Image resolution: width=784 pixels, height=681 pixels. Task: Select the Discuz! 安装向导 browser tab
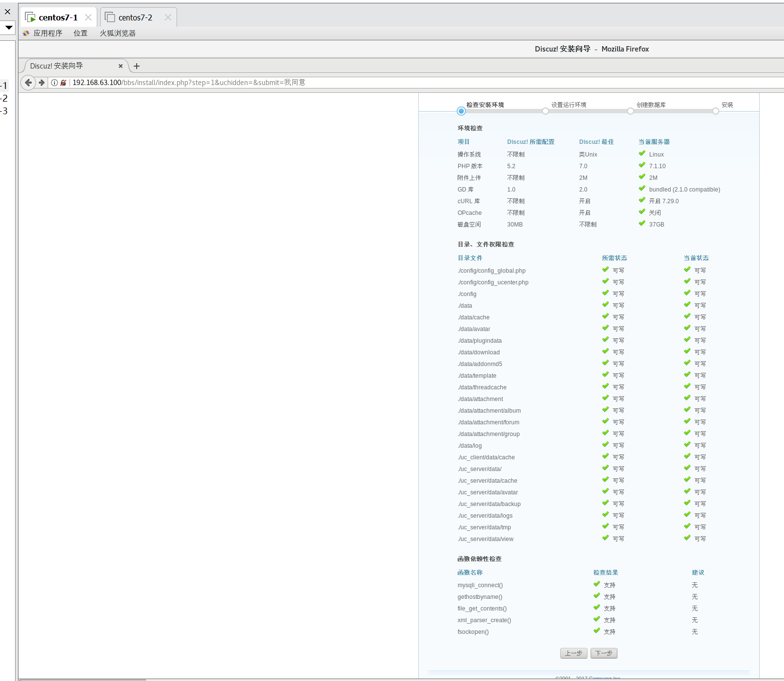click(x=73, y=66)
